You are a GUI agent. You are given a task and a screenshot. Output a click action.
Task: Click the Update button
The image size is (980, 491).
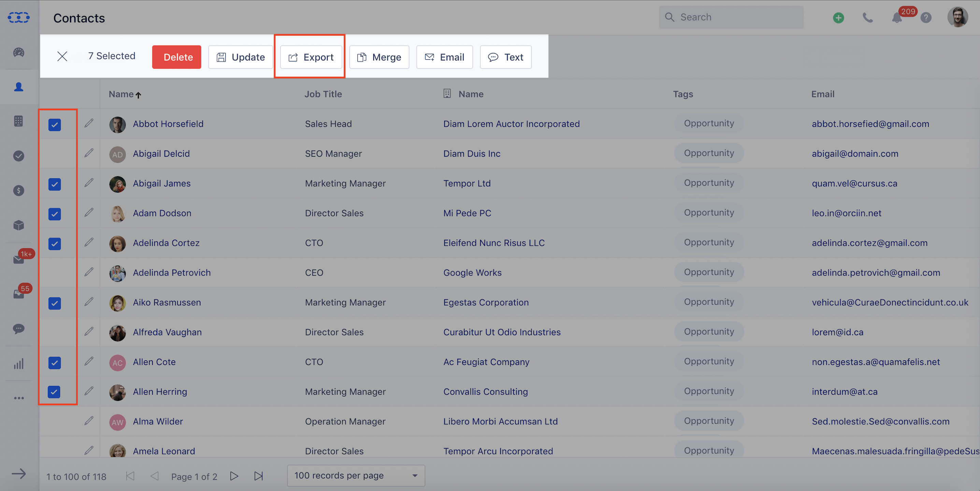pyautogui.click(x=241, y=57)
